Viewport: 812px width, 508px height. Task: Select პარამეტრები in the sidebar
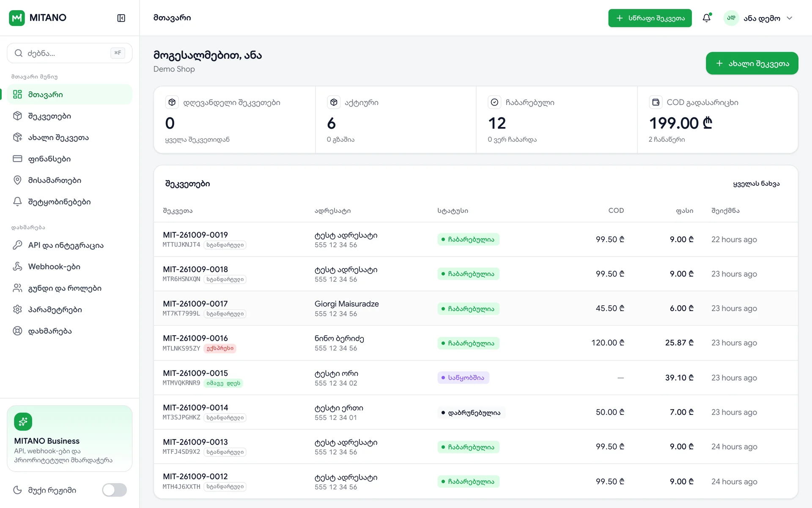click(x=70, y=309)
